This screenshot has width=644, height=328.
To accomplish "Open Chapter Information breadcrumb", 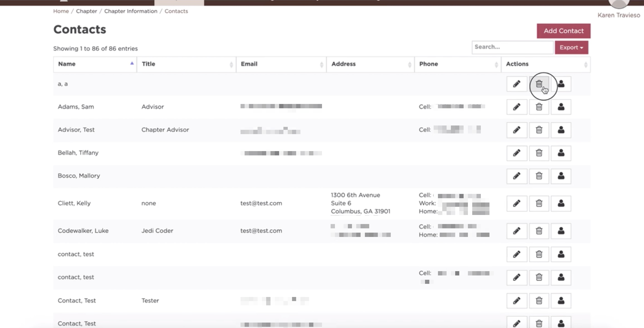I will 131,11.
